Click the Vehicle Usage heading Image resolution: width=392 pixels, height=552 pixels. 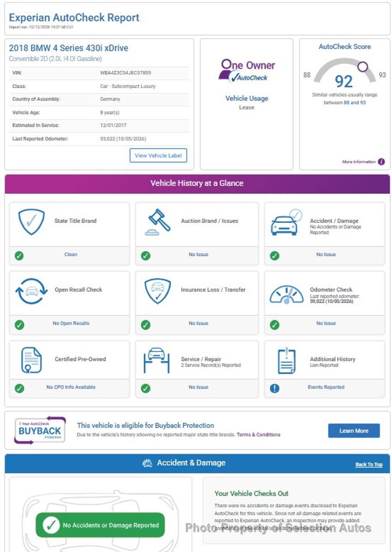[247, 98]
